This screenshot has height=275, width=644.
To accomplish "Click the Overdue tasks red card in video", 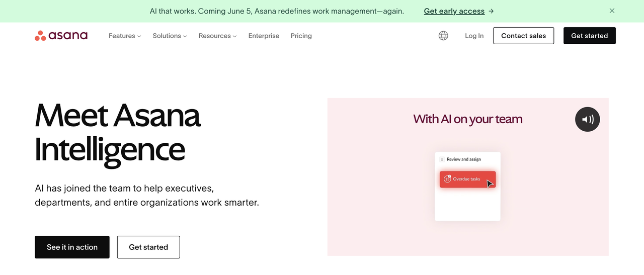I will pos(468,179).
